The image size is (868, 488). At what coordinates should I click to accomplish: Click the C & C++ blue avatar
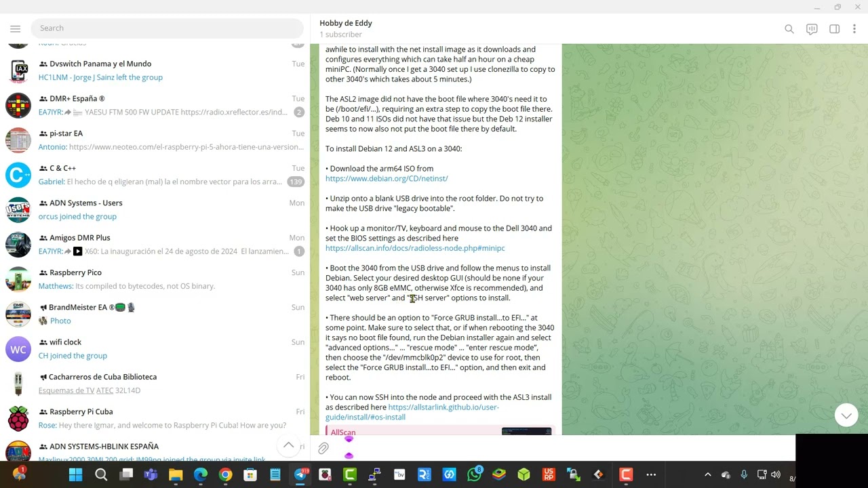18,175
